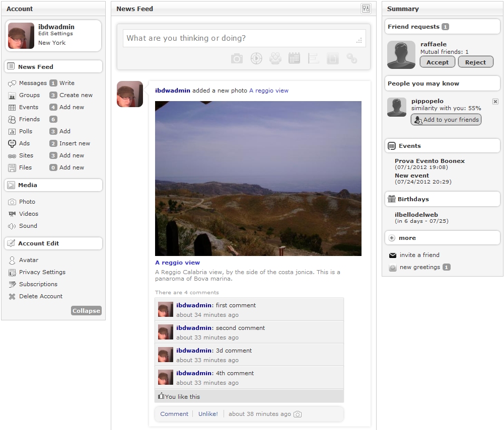Open News Feed filter settings icon
The image size is (504, 430).
(x=366, y=9)
